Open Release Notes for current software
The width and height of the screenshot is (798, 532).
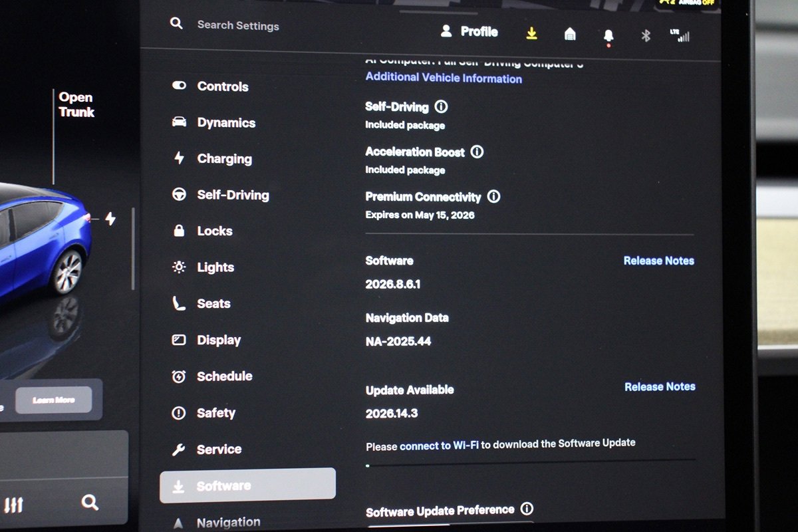659,261
